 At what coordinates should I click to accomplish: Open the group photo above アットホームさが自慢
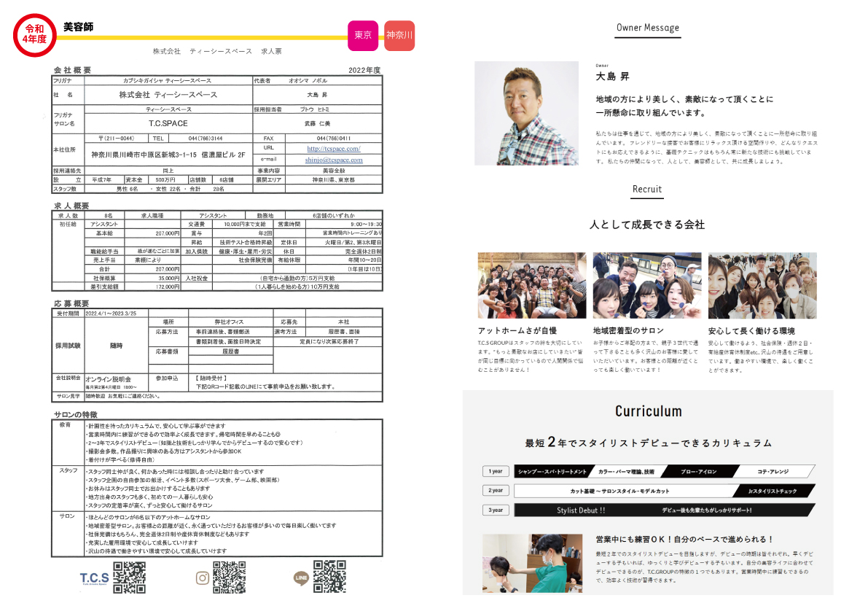[532, 286]
